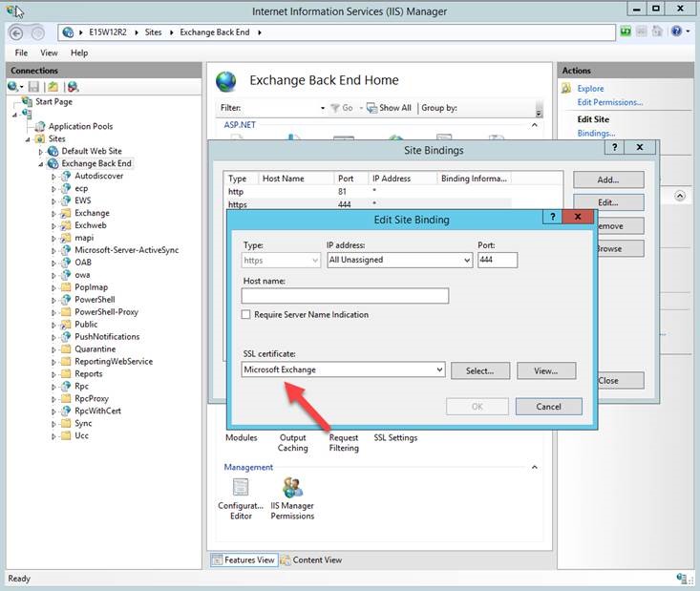Click into the Port field showing 444
This screenshot has height=591, width=700.
click(498, 260)
